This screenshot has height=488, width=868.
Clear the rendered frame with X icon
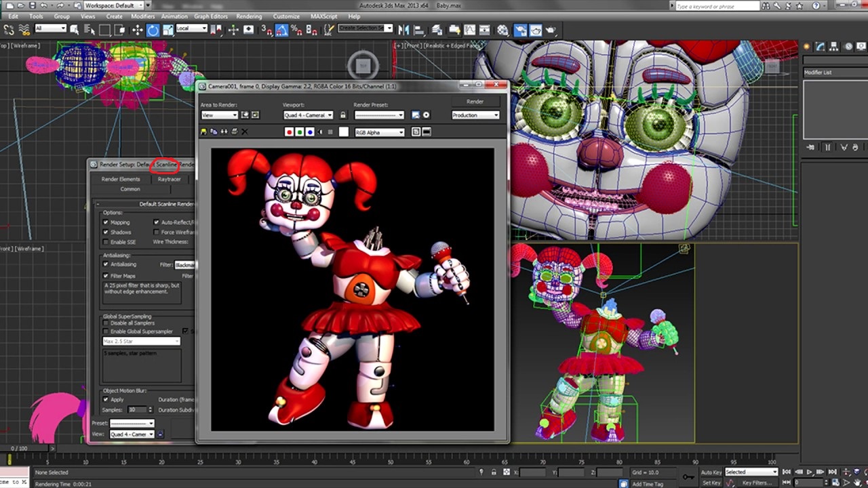(x=245, y=132)
